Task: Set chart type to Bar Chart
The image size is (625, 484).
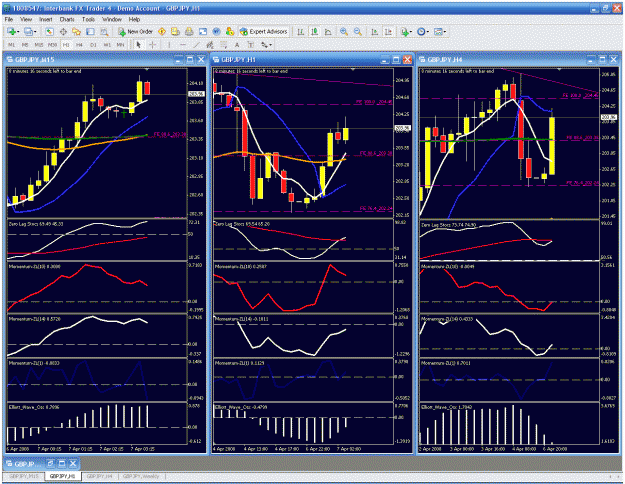Action: [x=301, y=31]
